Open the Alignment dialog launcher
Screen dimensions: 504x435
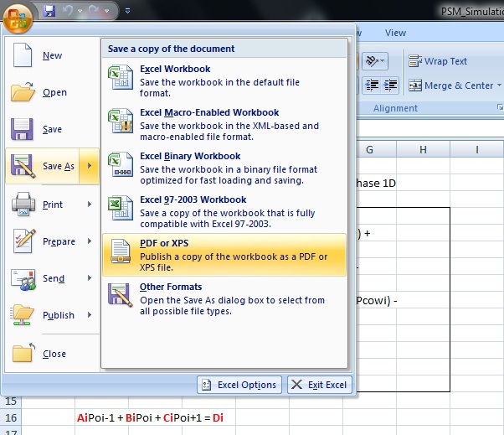[x=500, y=106]
